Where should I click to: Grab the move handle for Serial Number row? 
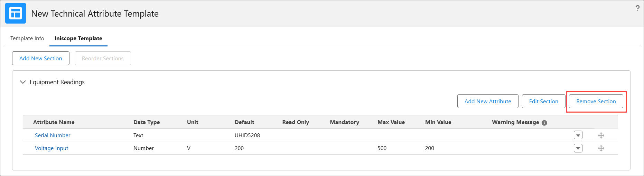[601, 135]
